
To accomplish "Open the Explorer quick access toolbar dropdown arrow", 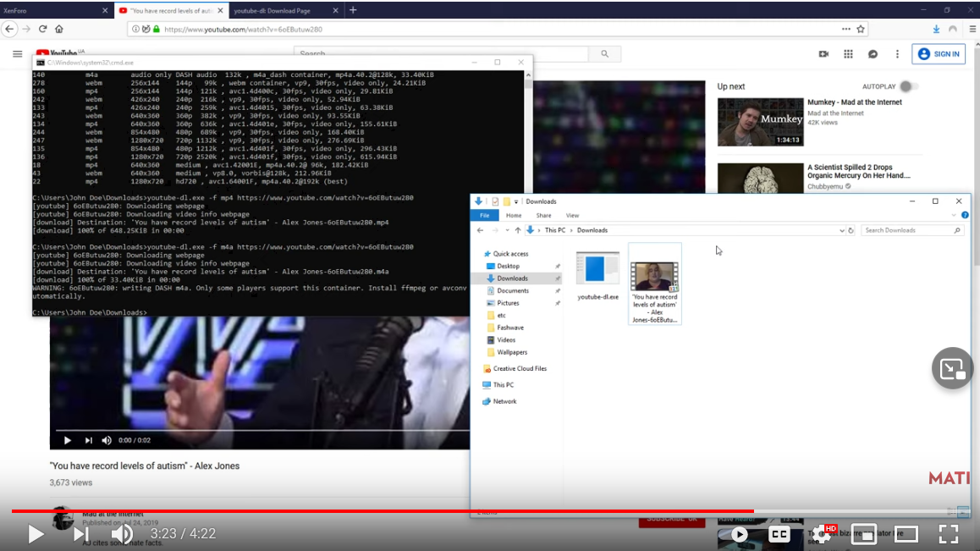I will coord(515,201).
